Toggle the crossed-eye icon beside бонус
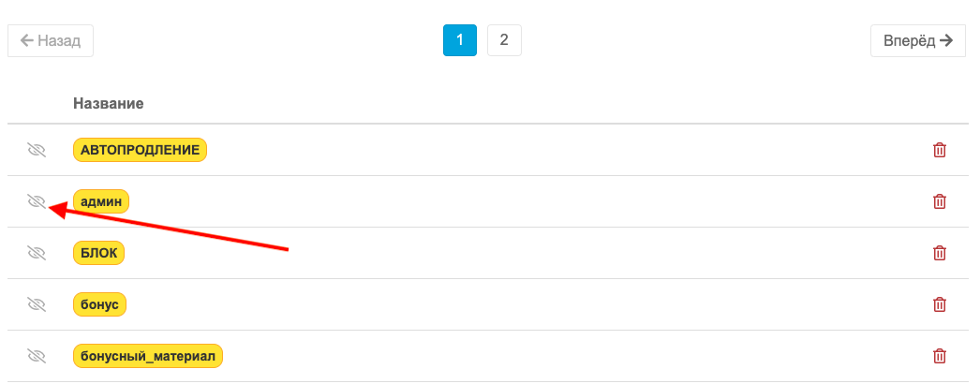The image size is (980, 384). pyautogui.click(x=37, y=304)
